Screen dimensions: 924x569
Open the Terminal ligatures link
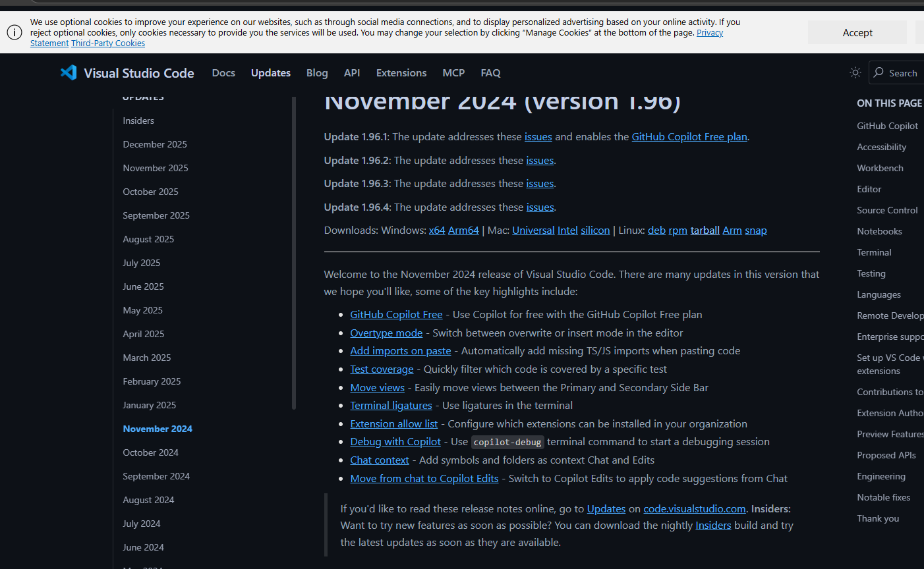391,406
